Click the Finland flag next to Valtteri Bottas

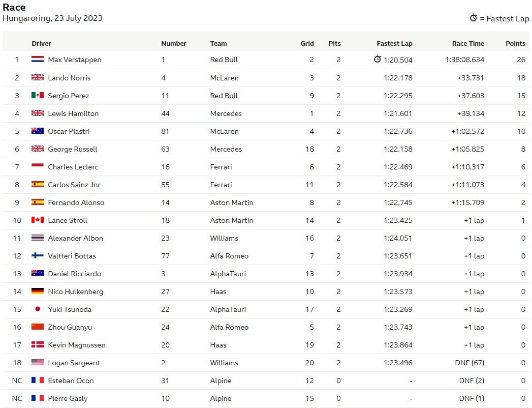(x=38, y=256)
